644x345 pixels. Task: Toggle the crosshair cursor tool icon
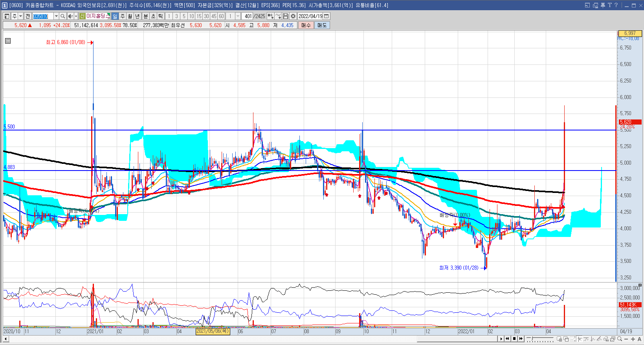tap(580, 339)
